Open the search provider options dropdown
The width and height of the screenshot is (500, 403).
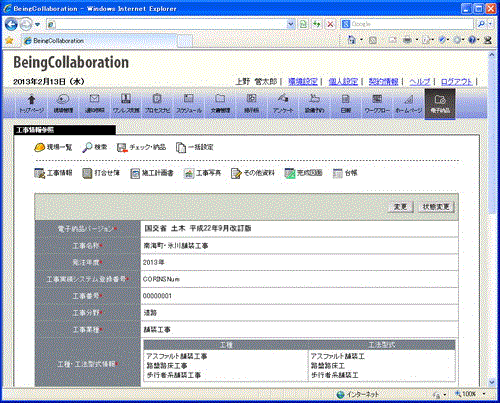click(490, 24)
